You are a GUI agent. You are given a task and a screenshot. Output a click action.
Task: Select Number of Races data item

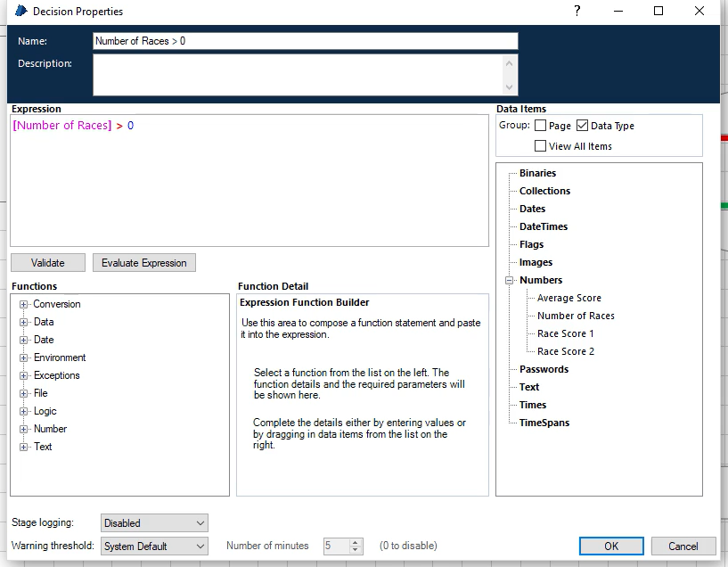(x=576, y=316)
